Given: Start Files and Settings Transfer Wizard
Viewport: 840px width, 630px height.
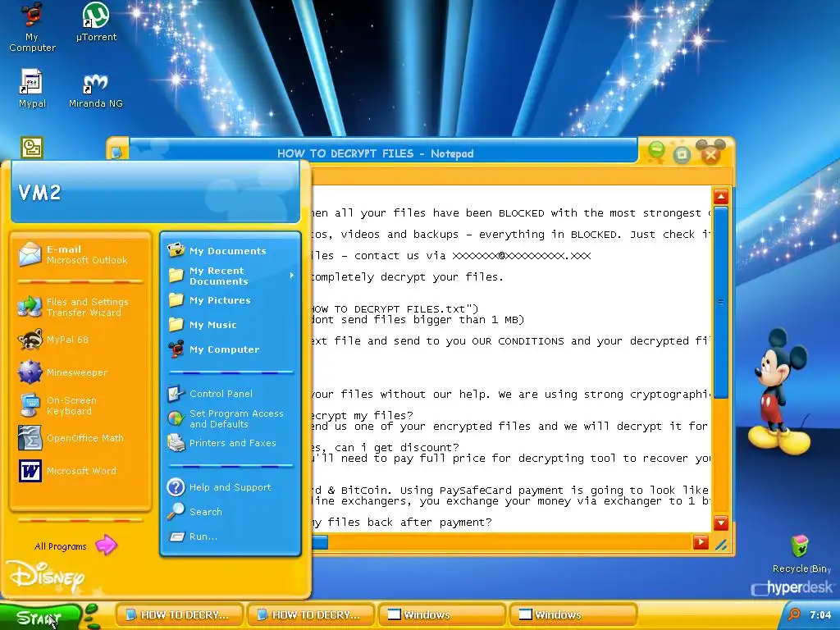Looking at the screenshot, I should 80,307.
